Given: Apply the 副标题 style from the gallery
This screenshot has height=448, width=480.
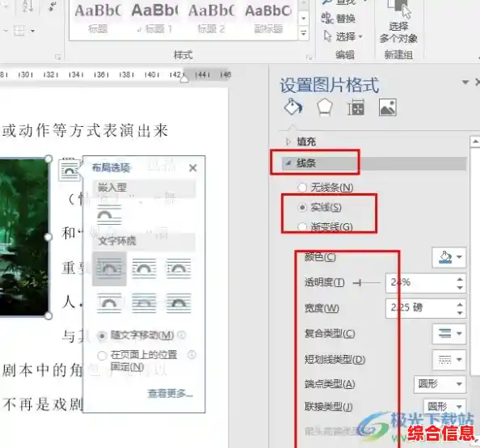Looking at the screenshot, I should pos(268,19).
